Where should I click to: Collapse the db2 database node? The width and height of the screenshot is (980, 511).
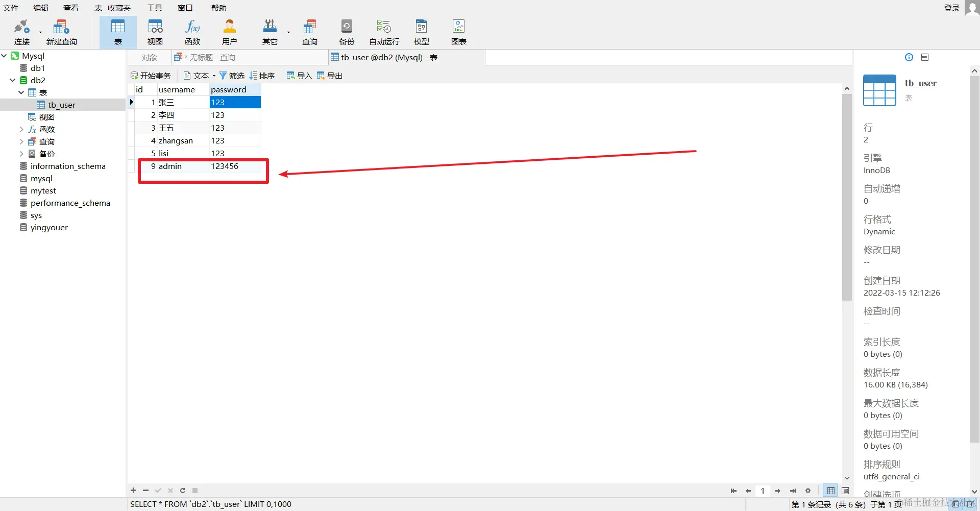(x=12, y=80)
